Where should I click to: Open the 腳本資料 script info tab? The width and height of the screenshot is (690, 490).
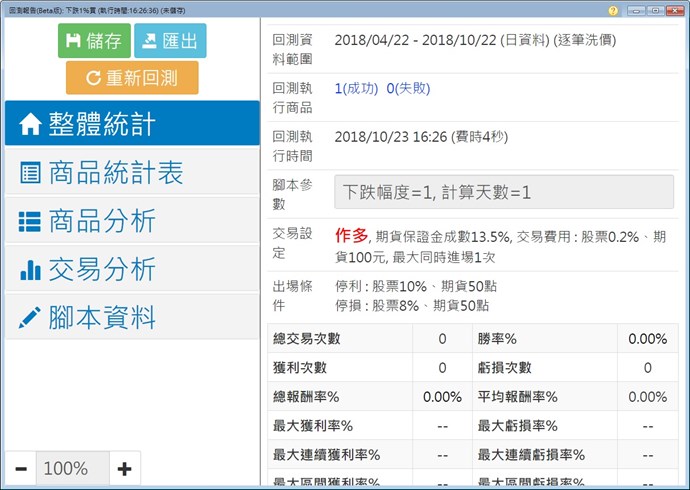(x=132, y=317)
